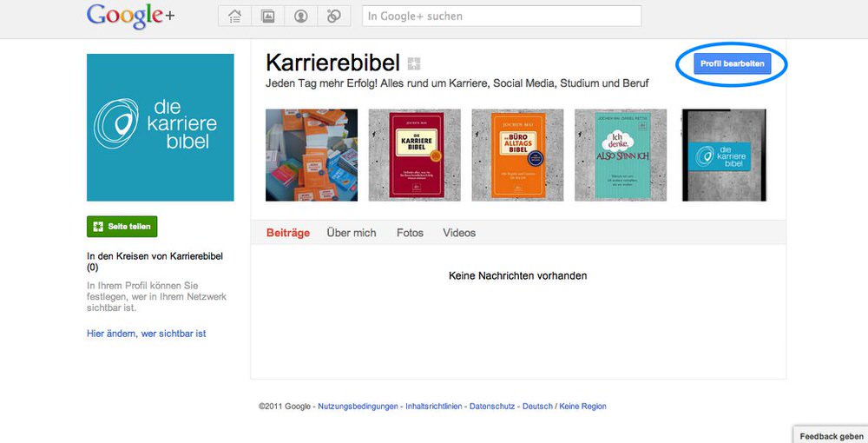868x443 pixels.
Task: Select the 'Beiträge' tab
Action: click(288, 233)
